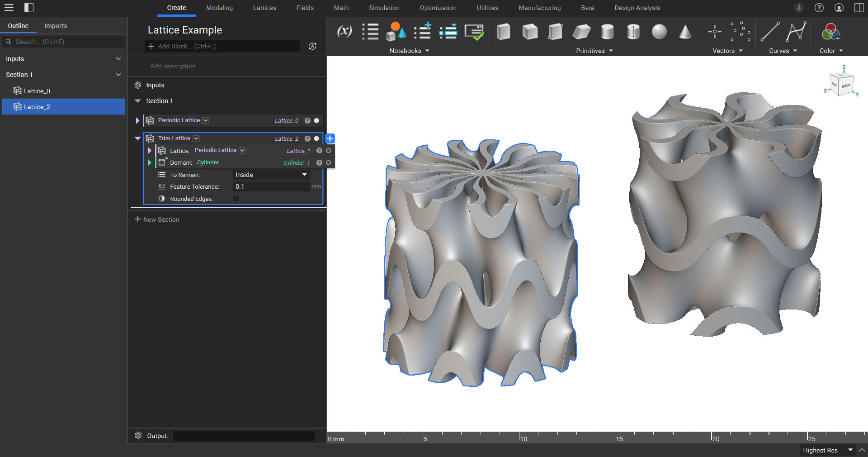Screen dimensions: 868x457
Task: Toggle visibility of Cylinder_1 domain
Action: click(x=329, y=162)
